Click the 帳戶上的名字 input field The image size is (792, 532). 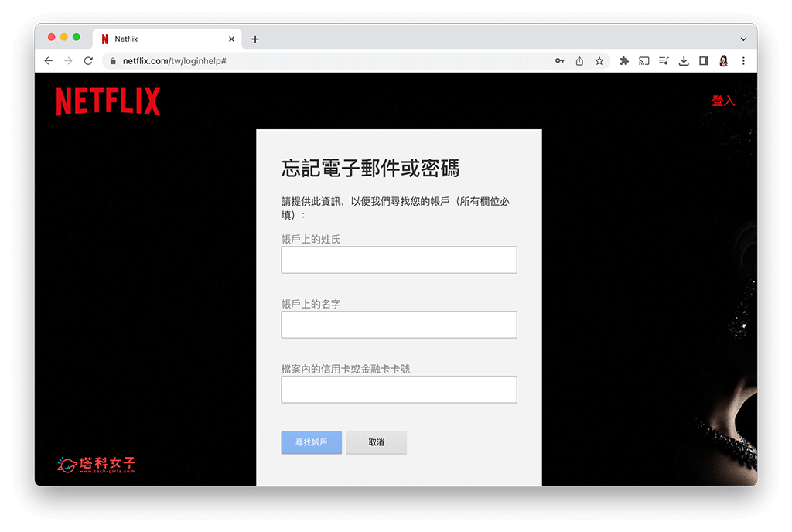399,325
